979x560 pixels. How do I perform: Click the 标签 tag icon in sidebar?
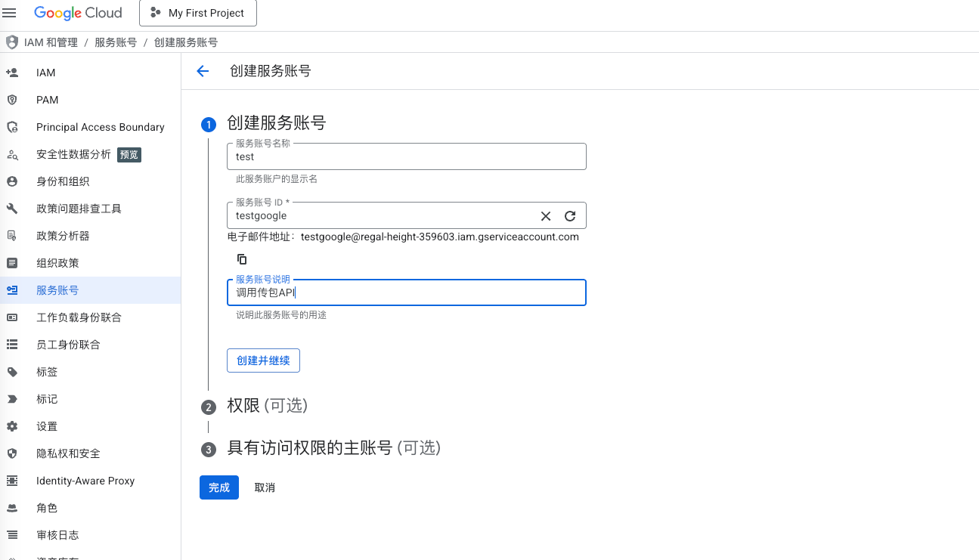(x=12, y=372)
